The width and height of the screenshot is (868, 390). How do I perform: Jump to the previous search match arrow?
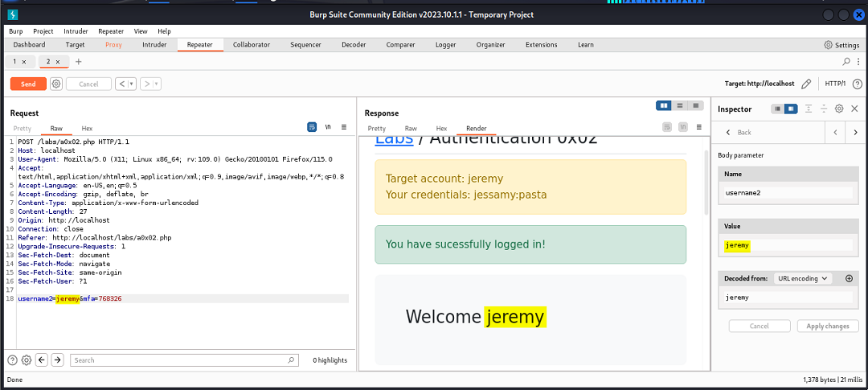41,360
